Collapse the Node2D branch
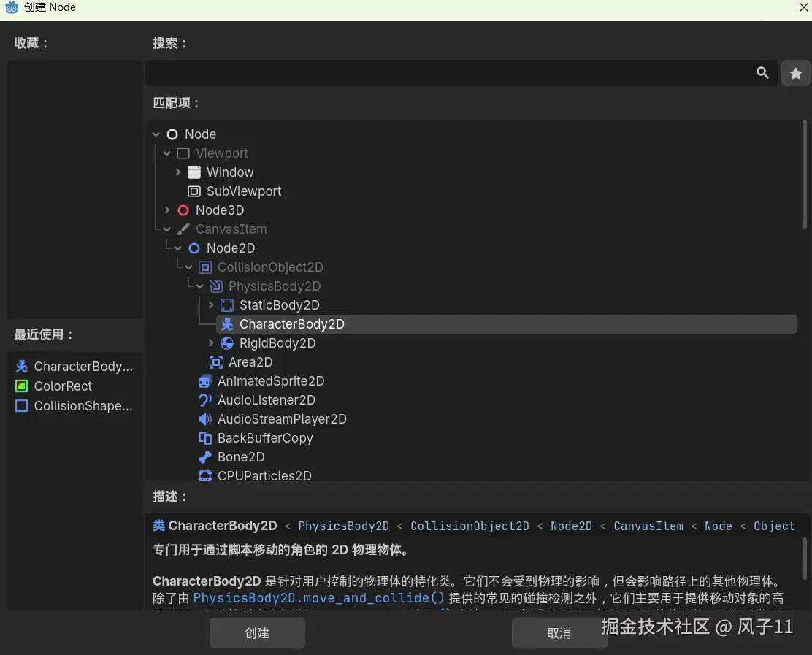 coord(177,248)
